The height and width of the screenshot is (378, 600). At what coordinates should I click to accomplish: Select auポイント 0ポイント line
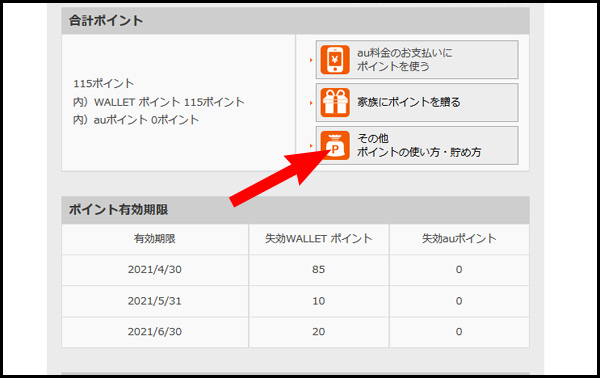pos(136,120)
